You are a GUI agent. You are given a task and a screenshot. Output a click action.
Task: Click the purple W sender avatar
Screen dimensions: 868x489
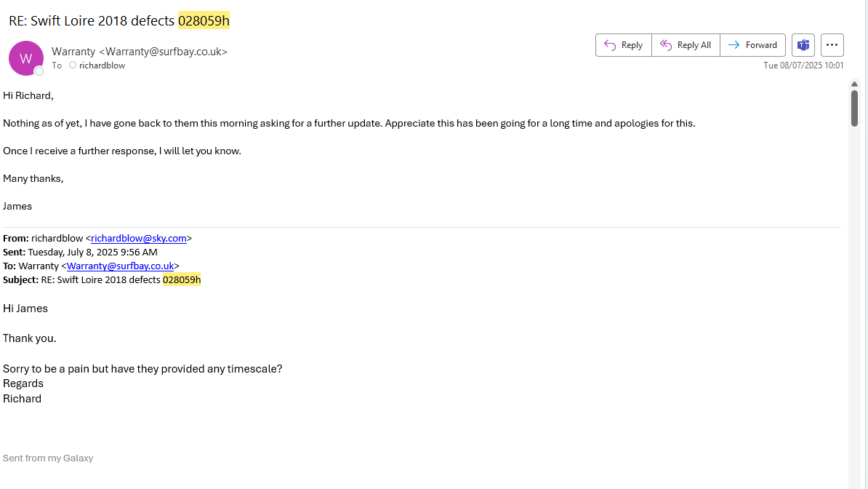25,58
